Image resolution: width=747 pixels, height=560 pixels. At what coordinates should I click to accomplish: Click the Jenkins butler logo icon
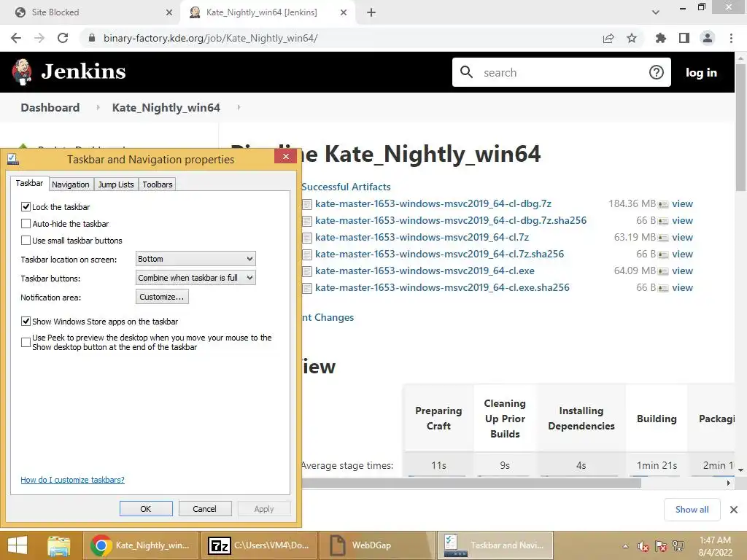coord(22,72)
